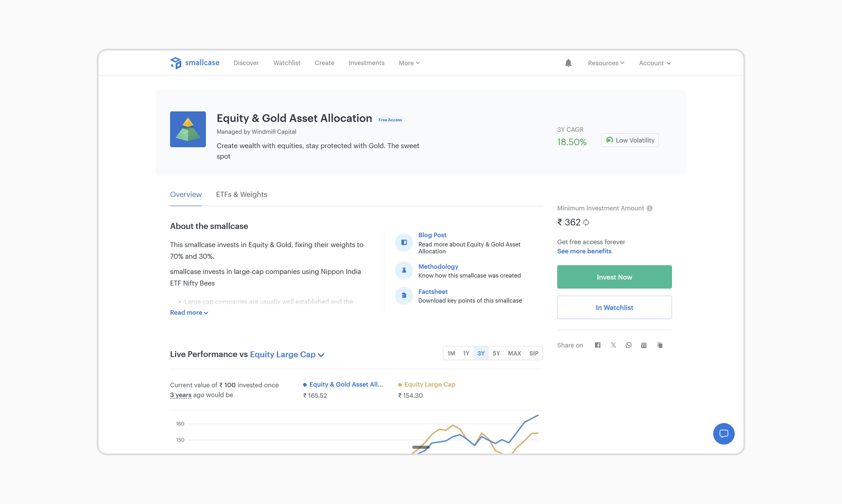Go to Watchlist in the navbar

coord(287,63)
